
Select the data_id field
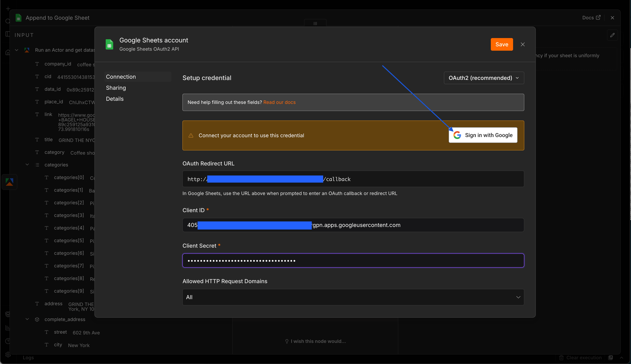pos(52,89)
